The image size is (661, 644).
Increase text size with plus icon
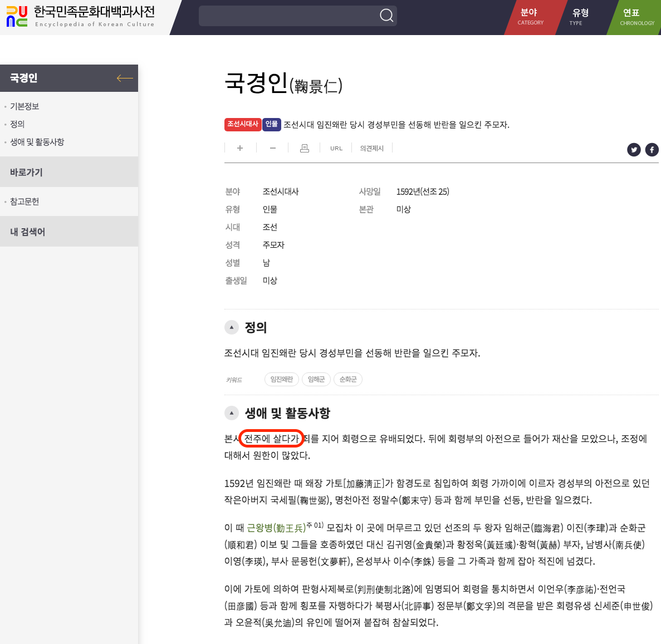pos(240,148)
